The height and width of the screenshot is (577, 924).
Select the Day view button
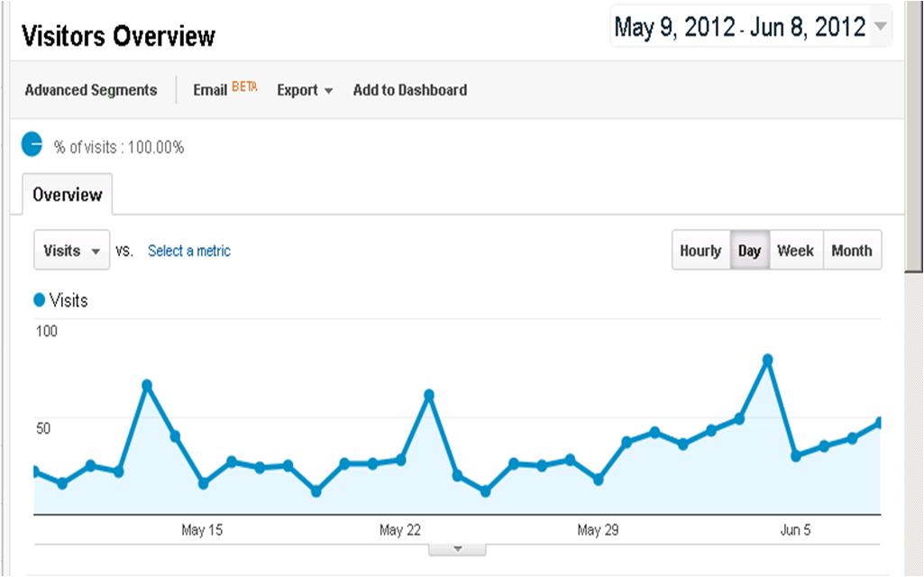coord(749,251)
